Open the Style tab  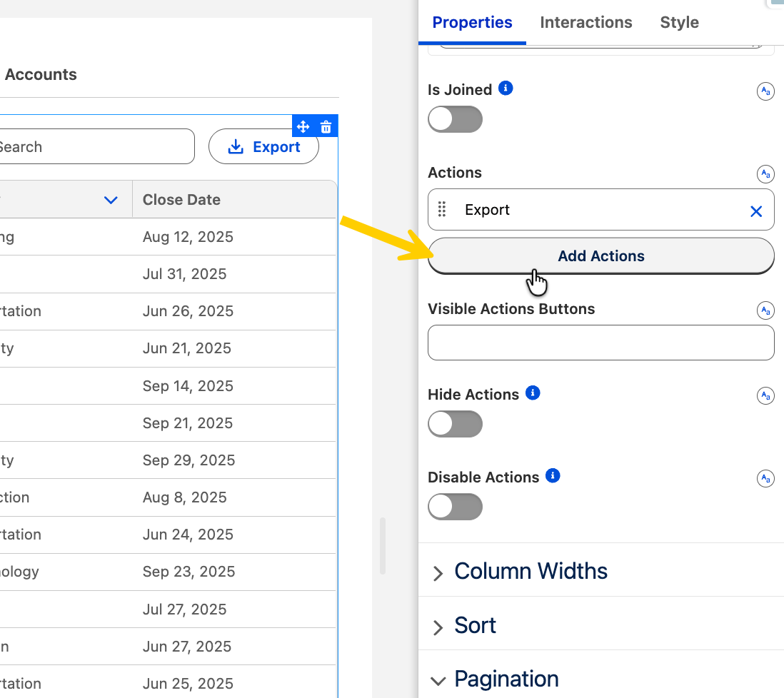(x=679, y=23)
